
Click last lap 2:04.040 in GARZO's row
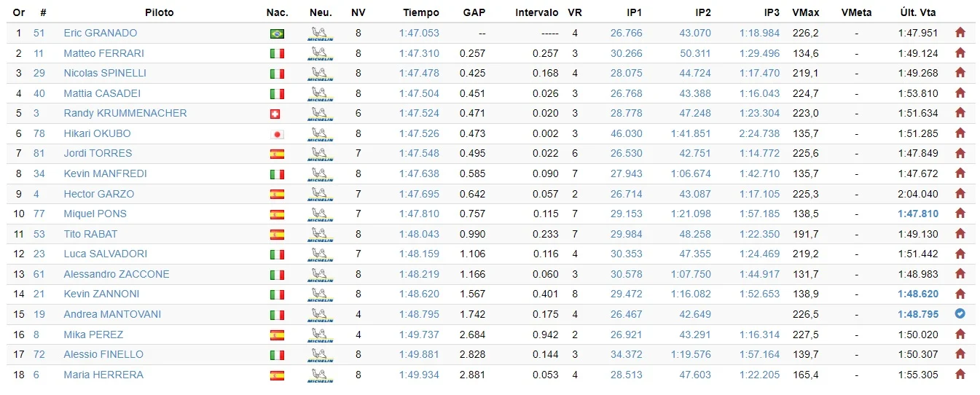(918, 194)
